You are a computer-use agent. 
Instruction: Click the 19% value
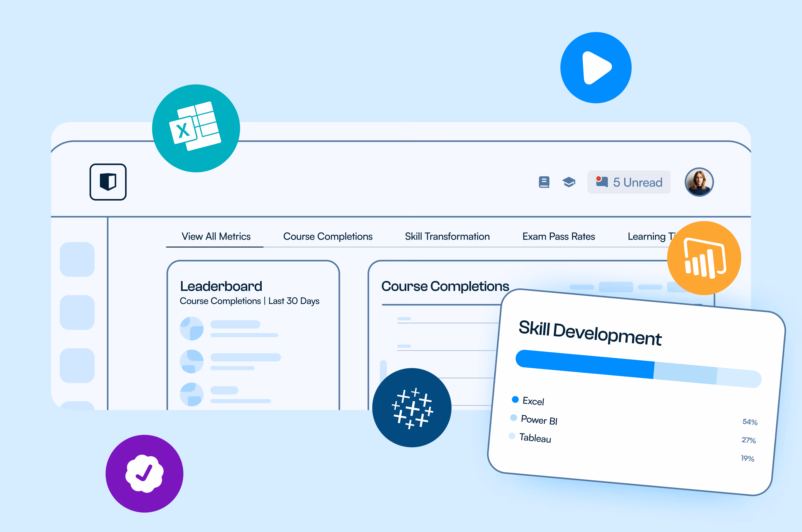tap(747, 458)
